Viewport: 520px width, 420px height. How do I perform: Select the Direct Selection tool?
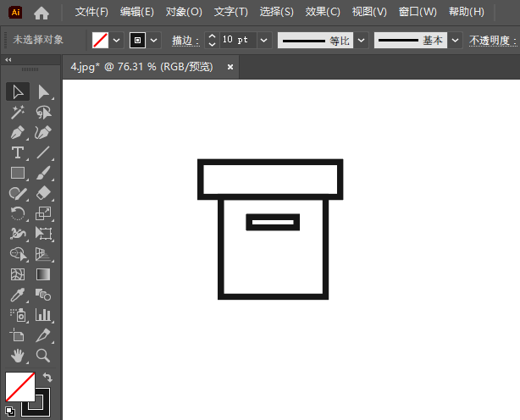tap(43, 91)
